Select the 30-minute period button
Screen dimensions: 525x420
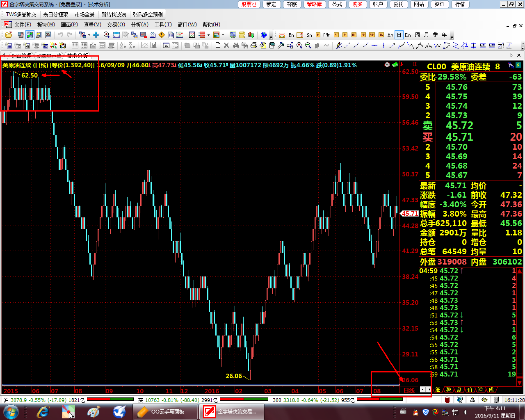372,35
